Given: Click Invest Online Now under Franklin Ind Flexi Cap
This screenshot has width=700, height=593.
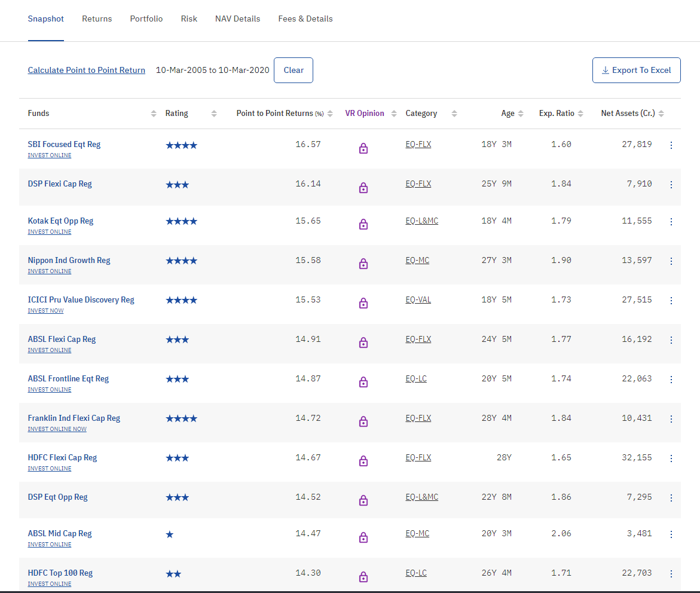Looking at the screenshot, I should pyautogui.click(x=57, y=429).
